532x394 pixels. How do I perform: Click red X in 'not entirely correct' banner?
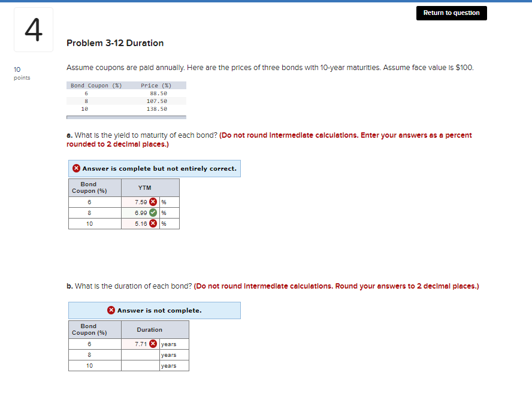coord(76,168)
